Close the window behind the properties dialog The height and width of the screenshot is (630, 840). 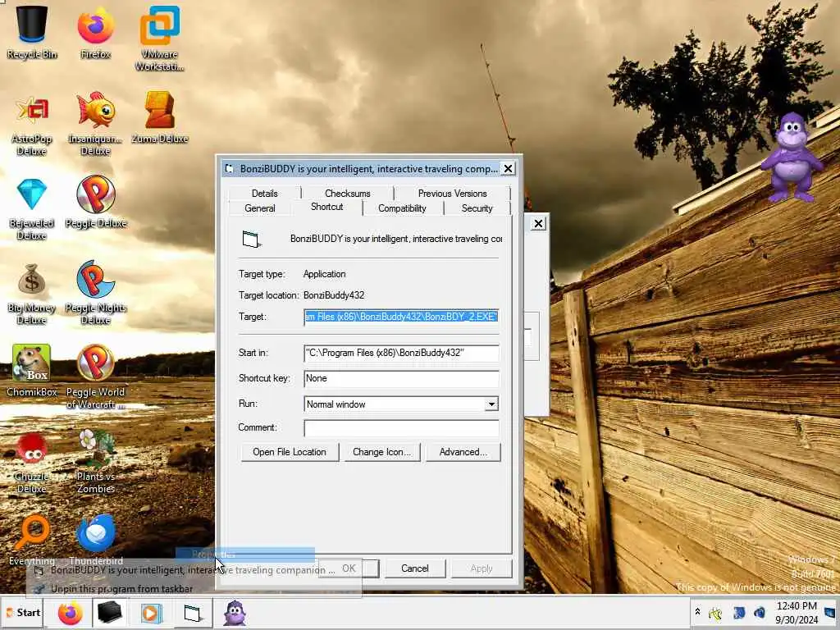[x=538, y=223]
